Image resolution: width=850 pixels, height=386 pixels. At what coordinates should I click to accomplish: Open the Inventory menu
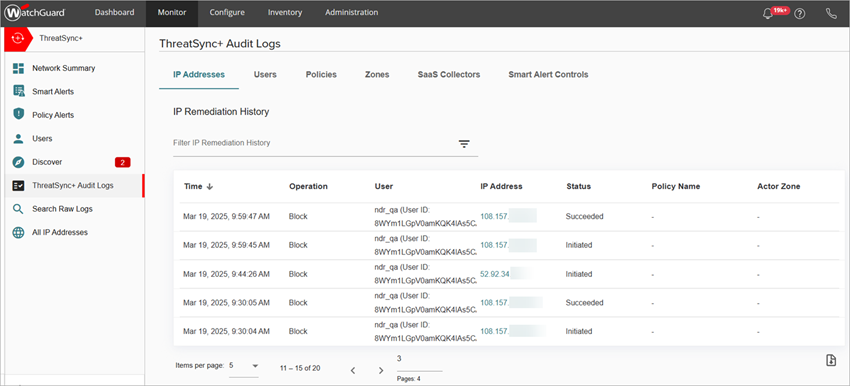point(285,12)
